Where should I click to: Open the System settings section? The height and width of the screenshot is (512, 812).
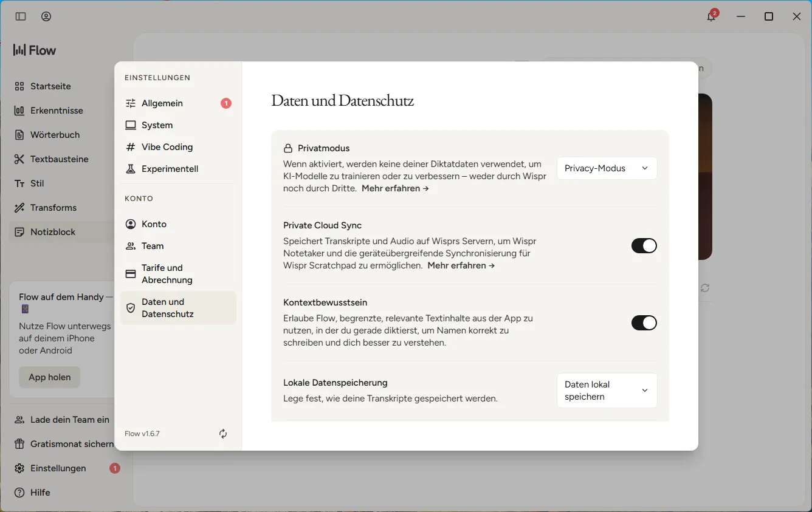click(178, 125)
